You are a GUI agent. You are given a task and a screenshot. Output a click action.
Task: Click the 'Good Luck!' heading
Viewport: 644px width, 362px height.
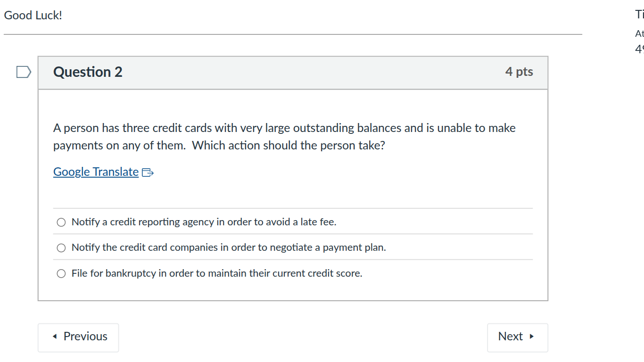tap(33, 15)
